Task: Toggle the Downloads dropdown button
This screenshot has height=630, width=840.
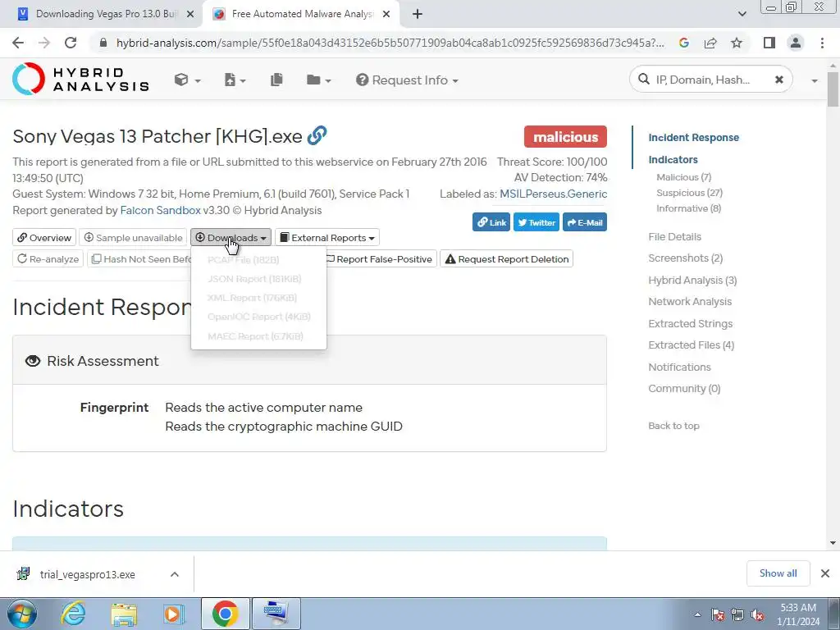Action: click(x=231, y=237)
